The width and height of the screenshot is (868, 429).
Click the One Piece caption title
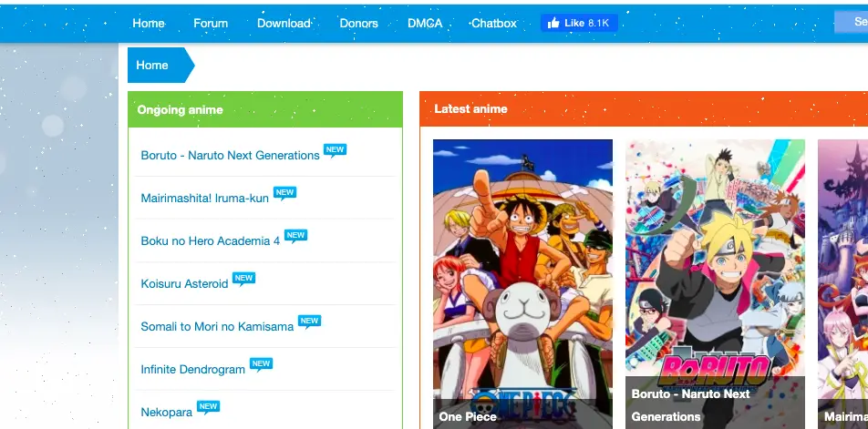pyautogui.click(x=467, y=417)
